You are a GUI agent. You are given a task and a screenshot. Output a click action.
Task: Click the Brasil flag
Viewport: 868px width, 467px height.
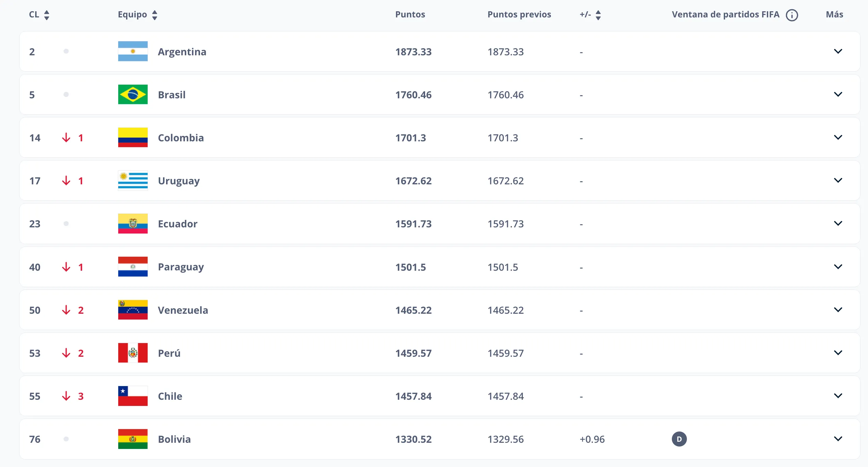point(133,95)
